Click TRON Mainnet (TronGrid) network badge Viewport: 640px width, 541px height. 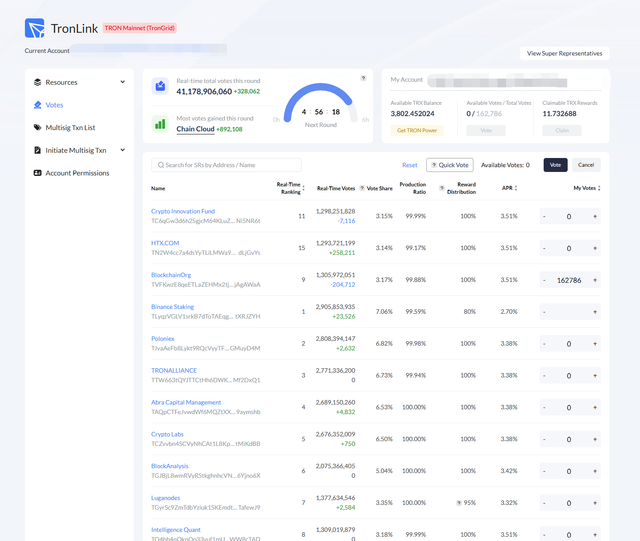click(x=140, y=28)
